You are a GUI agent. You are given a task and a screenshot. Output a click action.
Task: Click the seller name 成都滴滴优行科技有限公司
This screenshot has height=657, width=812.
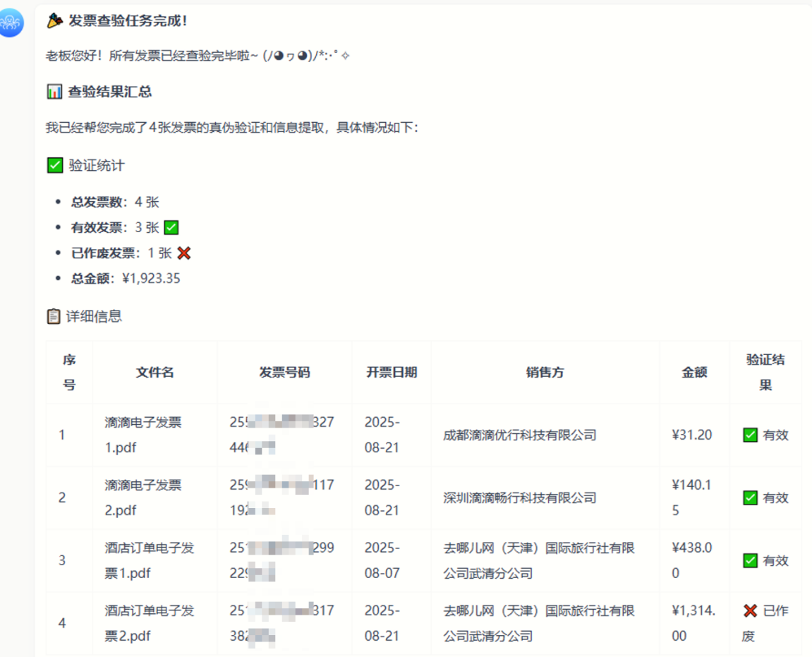pyautogui.click(x=520, y=435)
